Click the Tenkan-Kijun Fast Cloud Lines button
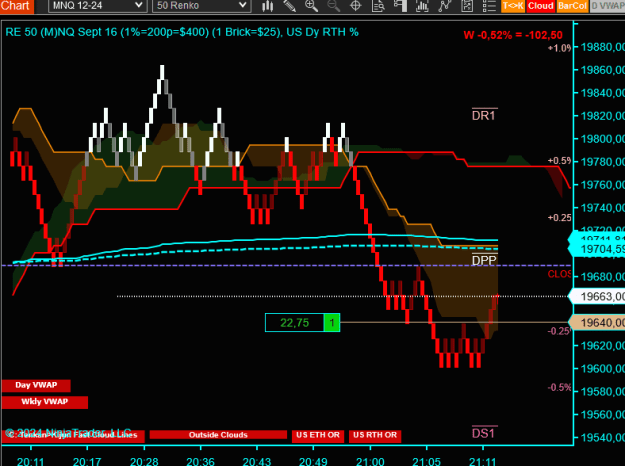Image resolution: width=625 pixels, height=466 pixels. (x=73, y=435)
